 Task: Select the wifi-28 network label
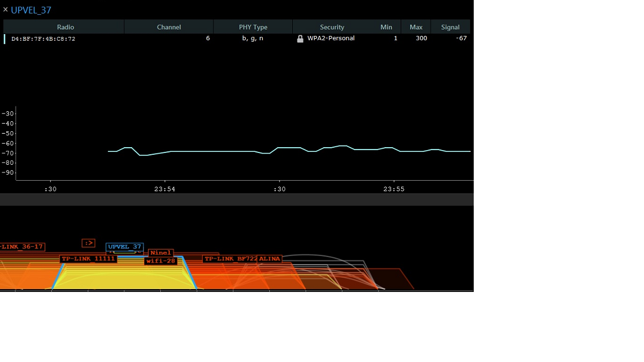coord(161,261)
